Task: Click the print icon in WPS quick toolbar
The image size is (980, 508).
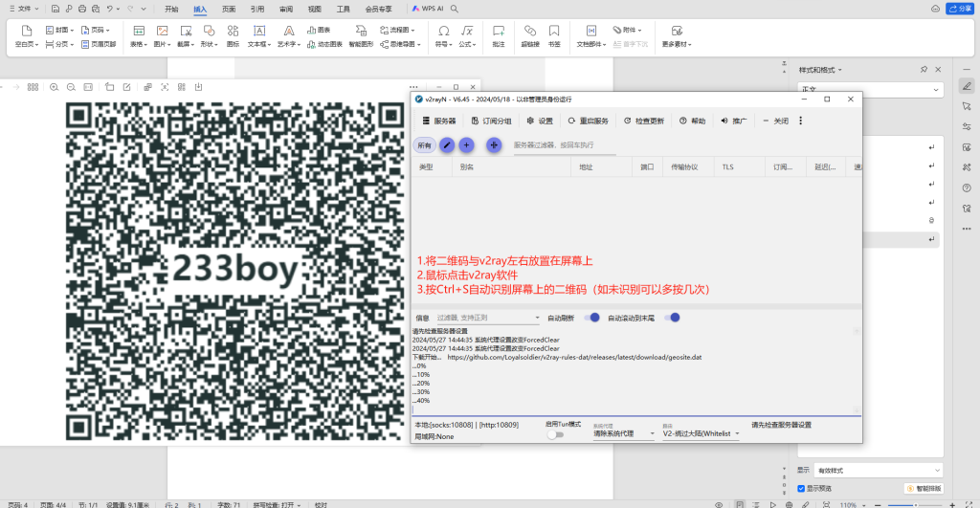Action: (82, 9)
